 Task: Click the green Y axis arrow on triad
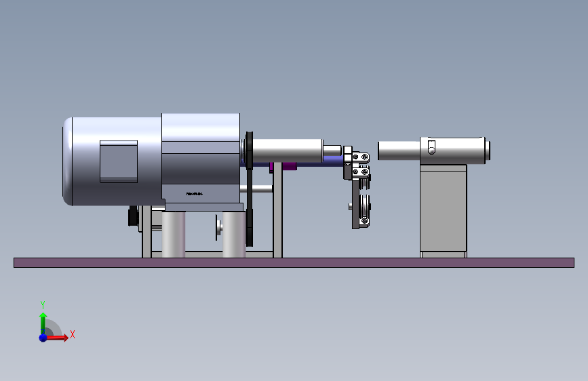pyautogui.click(x=43, y=323)
